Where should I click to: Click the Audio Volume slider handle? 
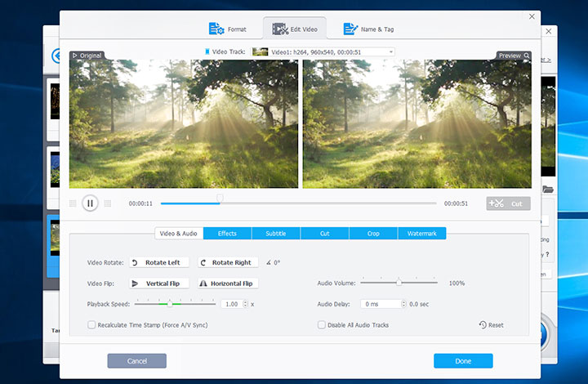(399, 283)
